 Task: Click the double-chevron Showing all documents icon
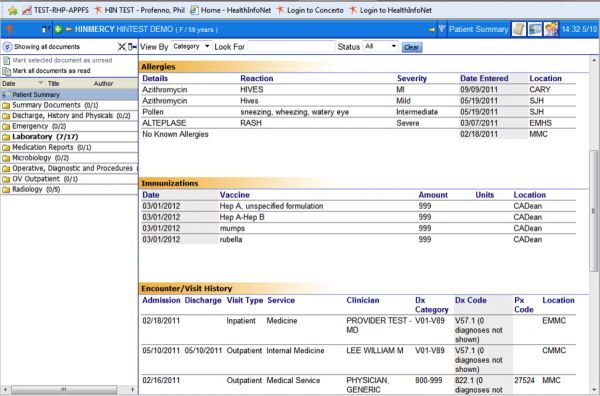[7, 47]
